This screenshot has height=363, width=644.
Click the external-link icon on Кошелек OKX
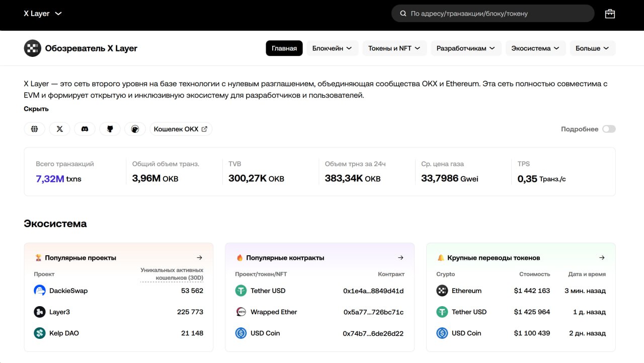coord(204,129)
